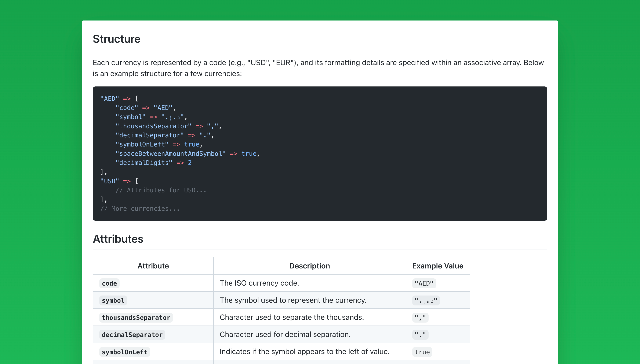Click the Description column header
Viewport: 640px width, 364px height.
(309, 266)
